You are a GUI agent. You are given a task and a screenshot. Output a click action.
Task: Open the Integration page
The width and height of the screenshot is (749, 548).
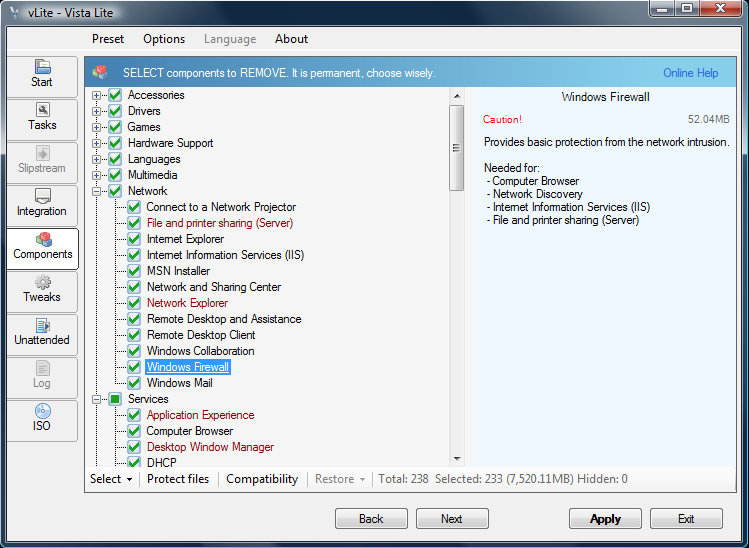click(42, 205)
